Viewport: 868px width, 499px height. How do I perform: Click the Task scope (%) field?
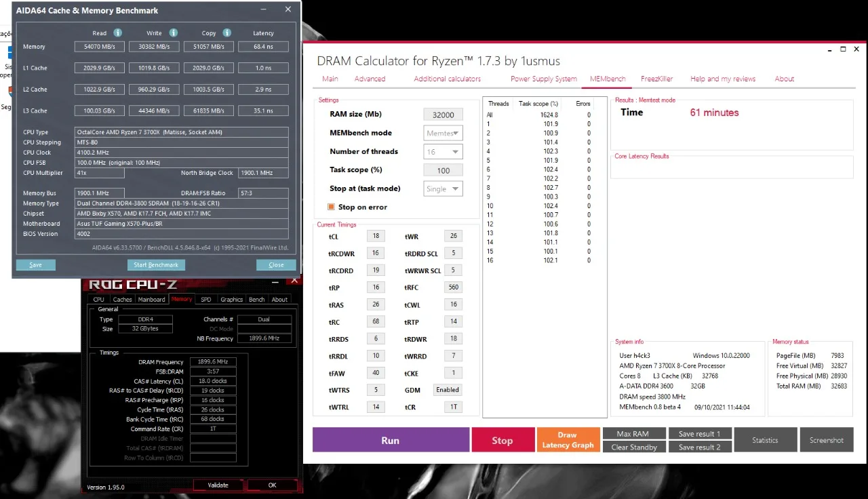click(443, 171)
